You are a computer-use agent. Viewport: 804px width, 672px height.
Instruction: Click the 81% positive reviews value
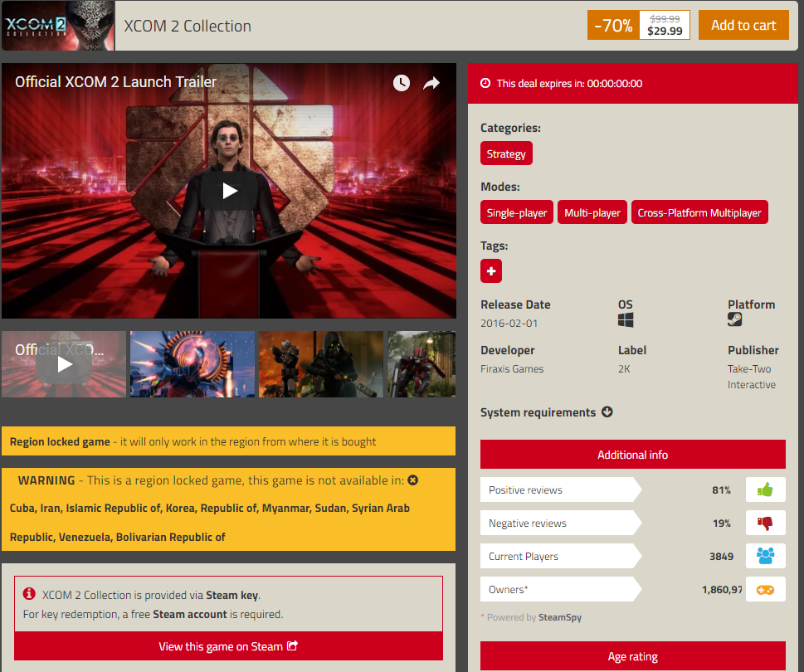[721, 490]
